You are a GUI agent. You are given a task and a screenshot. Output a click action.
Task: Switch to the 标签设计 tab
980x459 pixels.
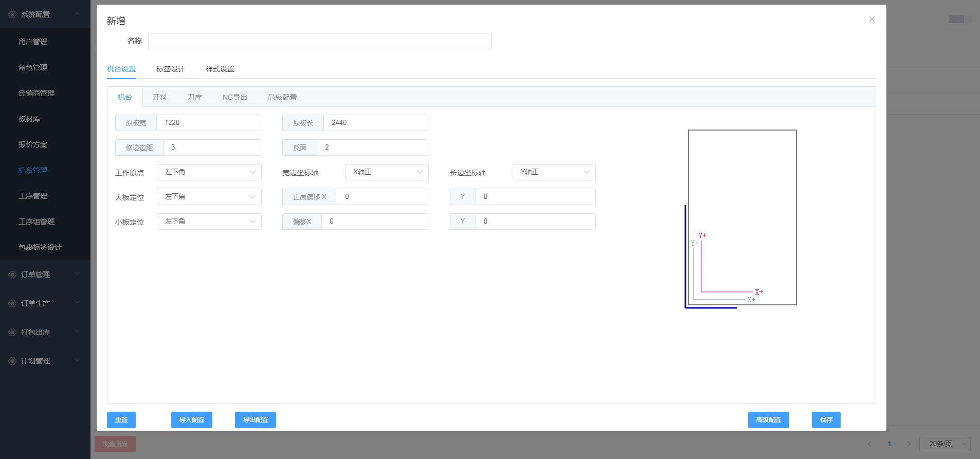click(170, 69)
